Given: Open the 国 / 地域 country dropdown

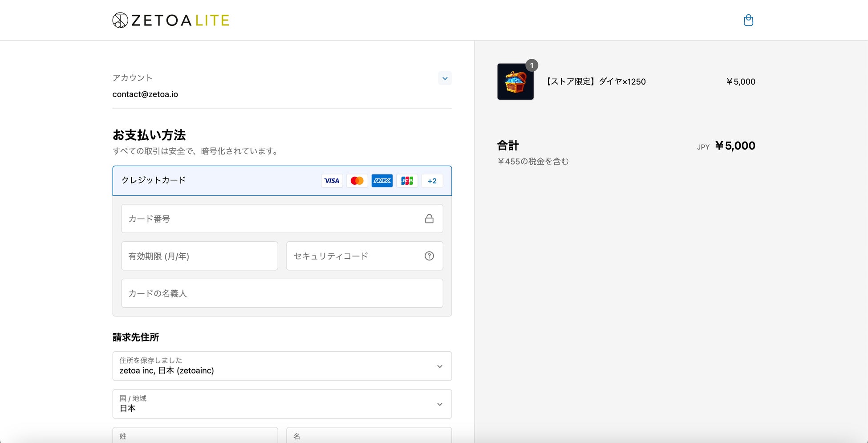Looking at the screenshot, I should [x=282, y=404].
